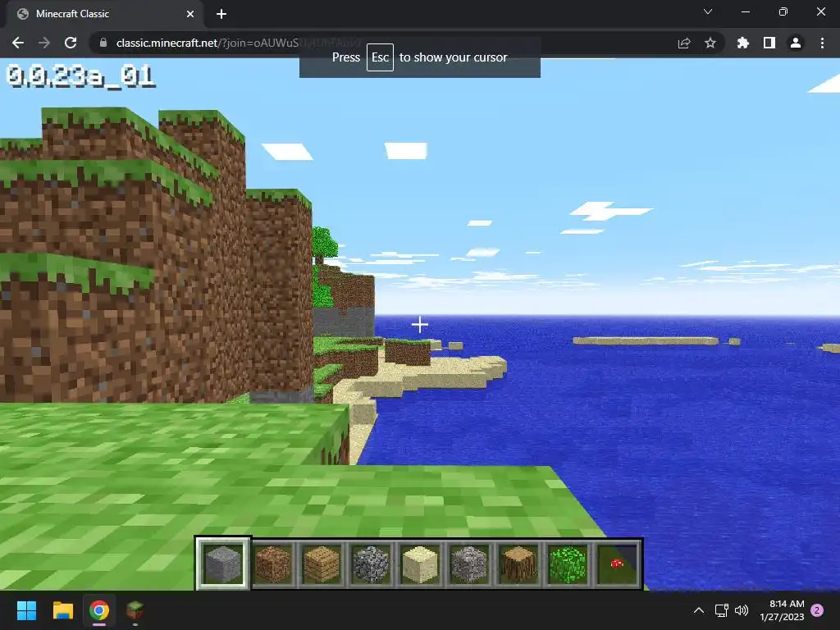Click the 0.0.23a_01 version text
840x630 pixels.
click(80, 76)
